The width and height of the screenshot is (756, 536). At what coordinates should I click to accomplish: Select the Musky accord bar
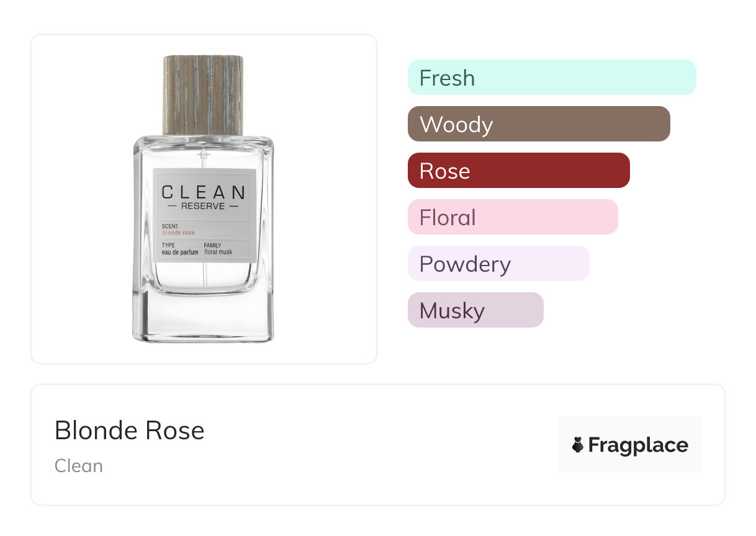click(475, 310)
